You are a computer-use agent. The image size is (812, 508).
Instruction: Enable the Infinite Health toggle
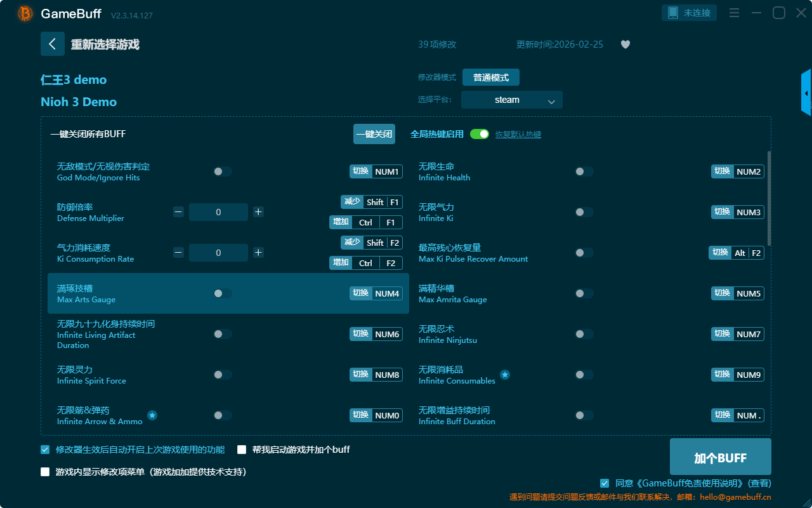[x=584, y=171]
